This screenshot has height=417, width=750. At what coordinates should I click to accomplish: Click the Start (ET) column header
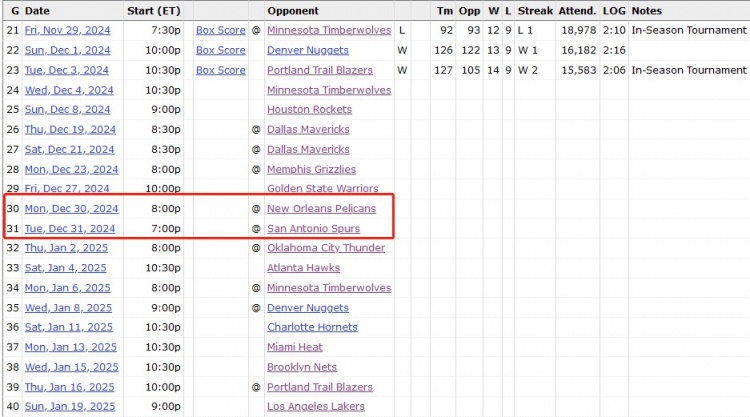click(154, 10)
